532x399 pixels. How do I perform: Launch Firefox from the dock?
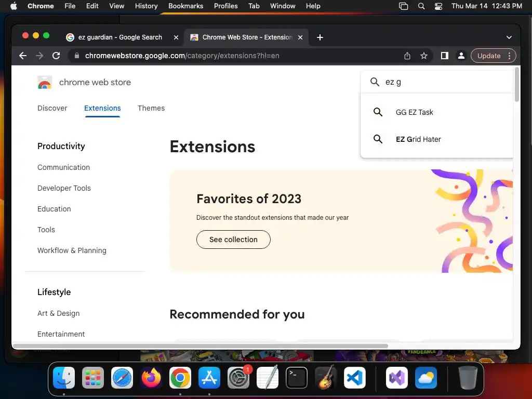coord(151,378)
